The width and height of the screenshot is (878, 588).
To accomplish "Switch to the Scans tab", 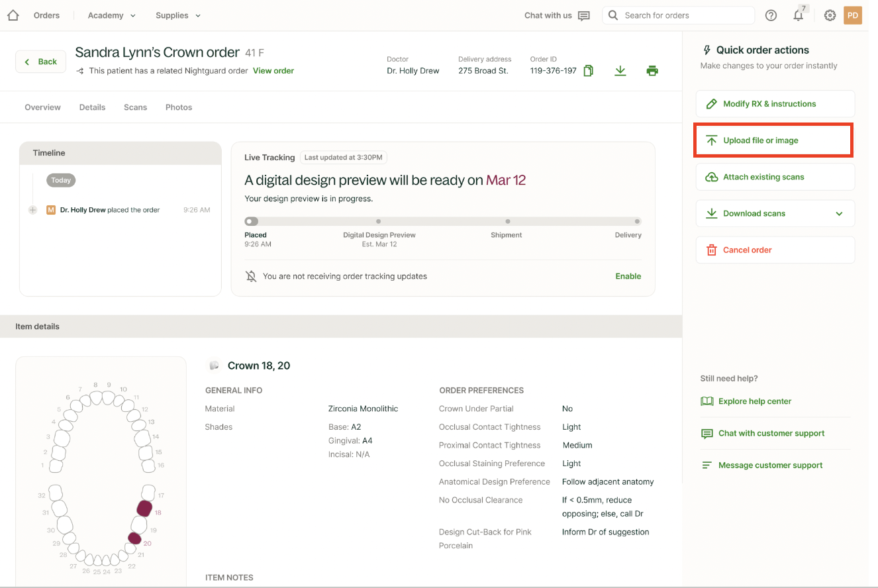I will (135, 107).
